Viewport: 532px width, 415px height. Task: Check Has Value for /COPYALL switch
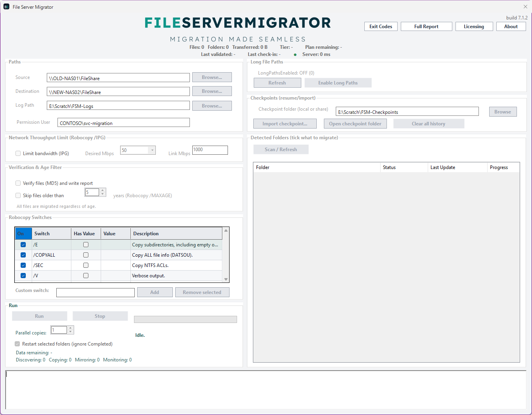[86, 255]
